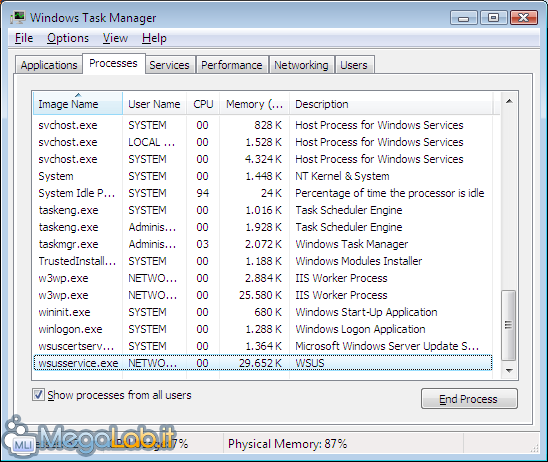The image size is (548, 462).
Task: Click the scrollbar up arrow
Action: click(x=509, y=101)
